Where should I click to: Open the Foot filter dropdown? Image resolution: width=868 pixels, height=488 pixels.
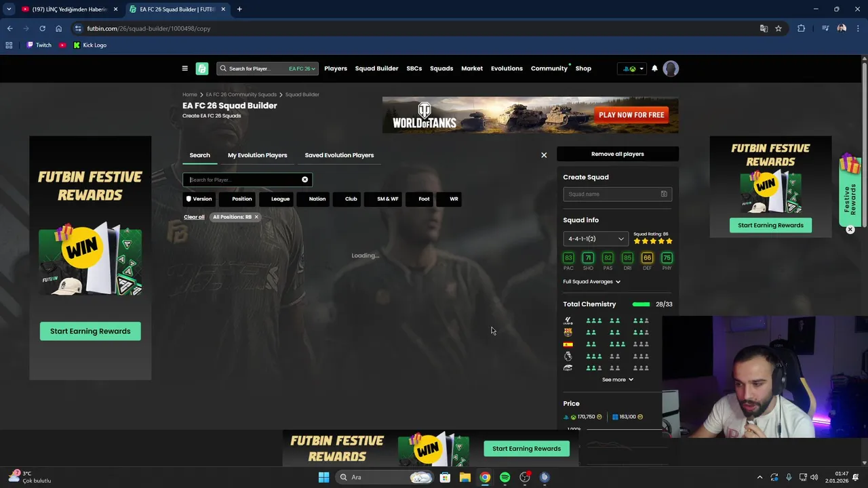tap(420, 199)
